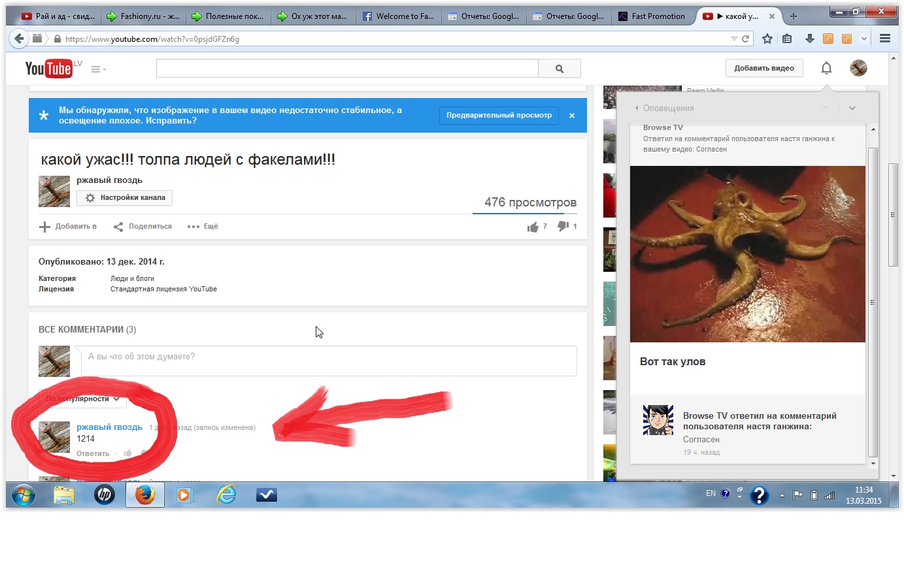Switch to Welcome to Fa... Facebook tab
This screenshot has height=588, width=904.
pyautogui.click(x=398, y=16)
